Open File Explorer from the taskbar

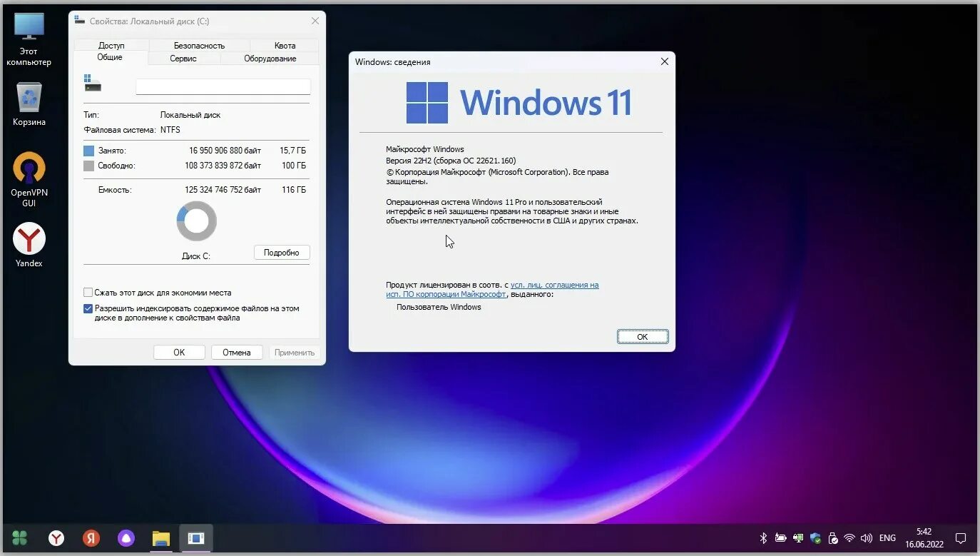tap(161, 538)
